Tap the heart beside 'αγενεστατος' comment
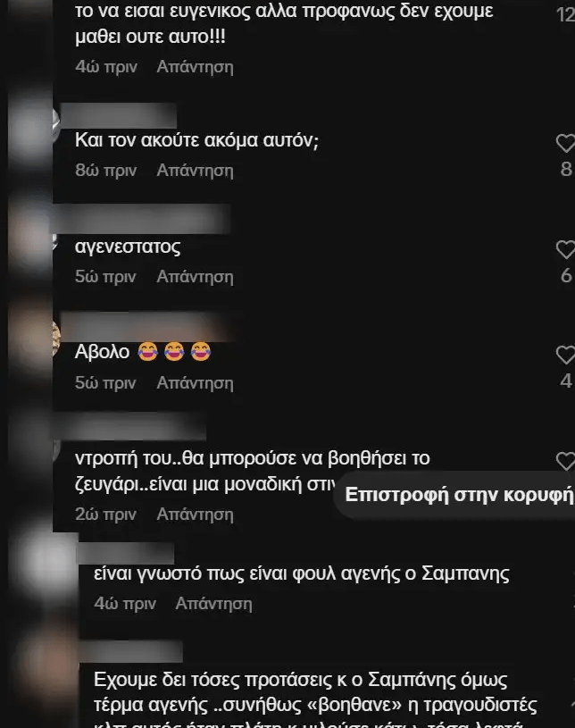The width and height of the screenshot is (575, 728). pos(566,250)
